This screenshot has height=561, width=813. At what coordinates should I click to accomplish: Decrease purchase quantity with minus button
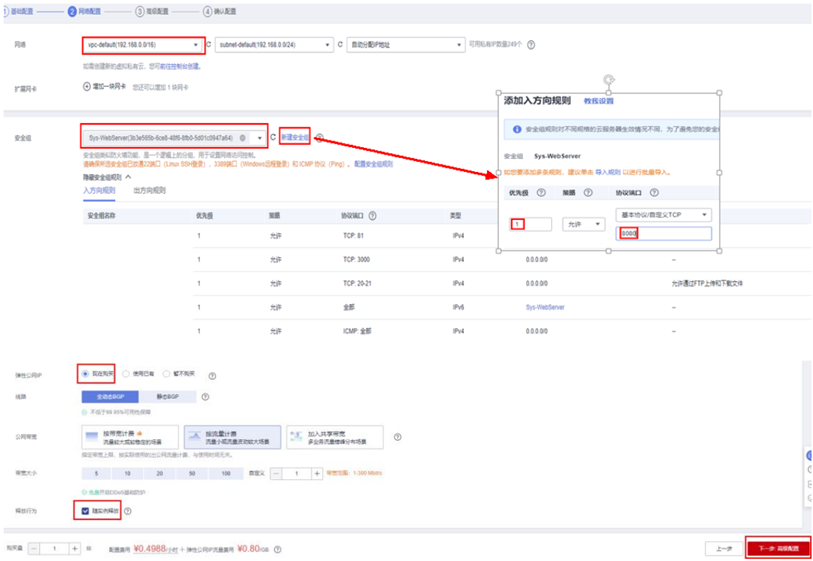tap(34, 549)
